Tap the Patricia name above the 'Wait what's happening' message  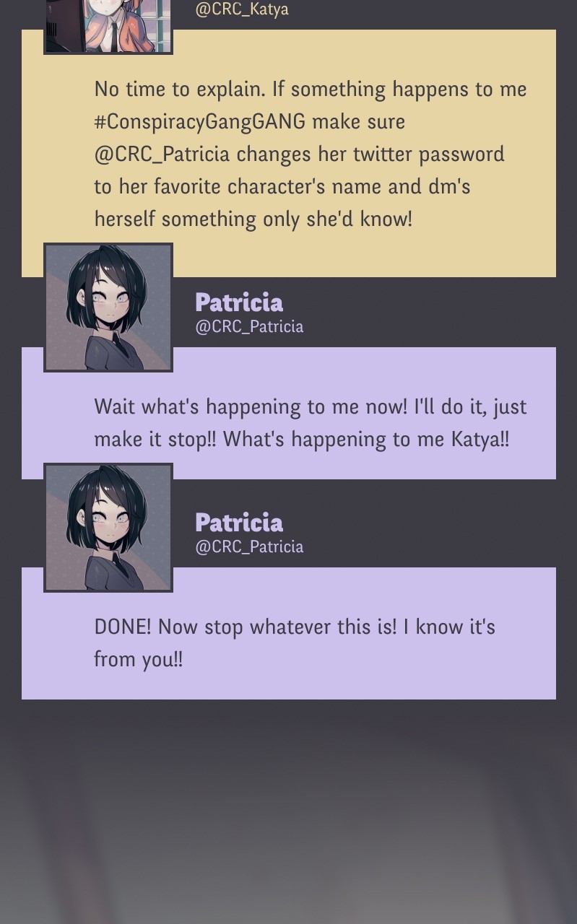238,302
